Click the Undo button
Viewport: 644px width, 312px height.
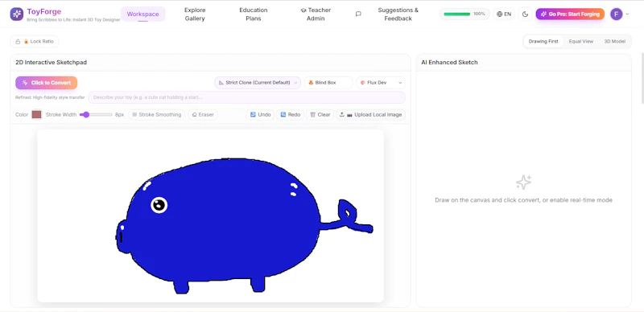pos(260,114)
